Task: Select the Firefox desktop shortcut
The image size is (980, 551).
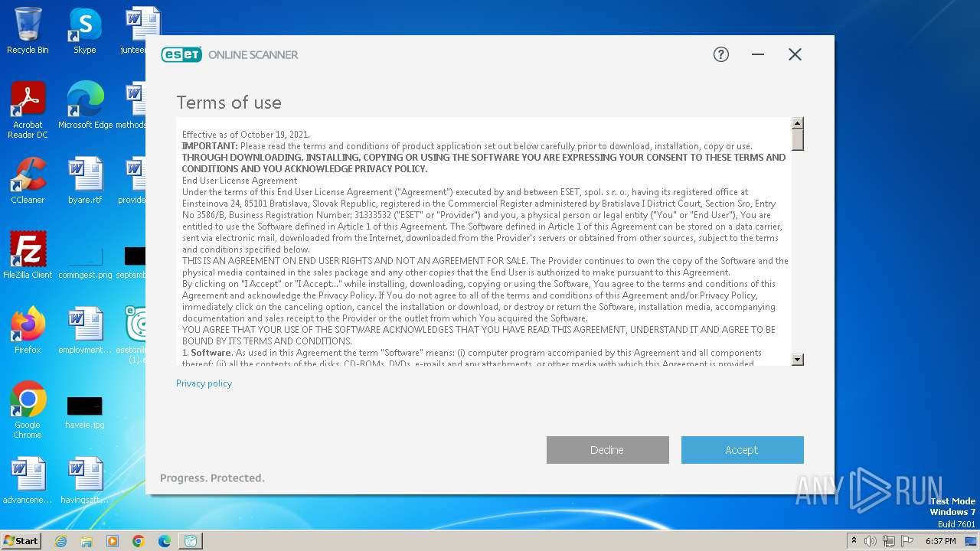Action: pos(28,331)
